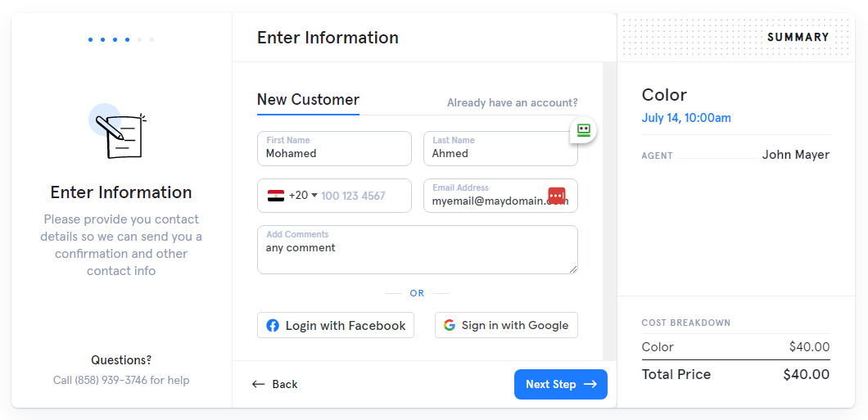The width and height of the screenshot is (868, 420).
Task: Click Login with Facebook button
Action: [x=336, y=325]
